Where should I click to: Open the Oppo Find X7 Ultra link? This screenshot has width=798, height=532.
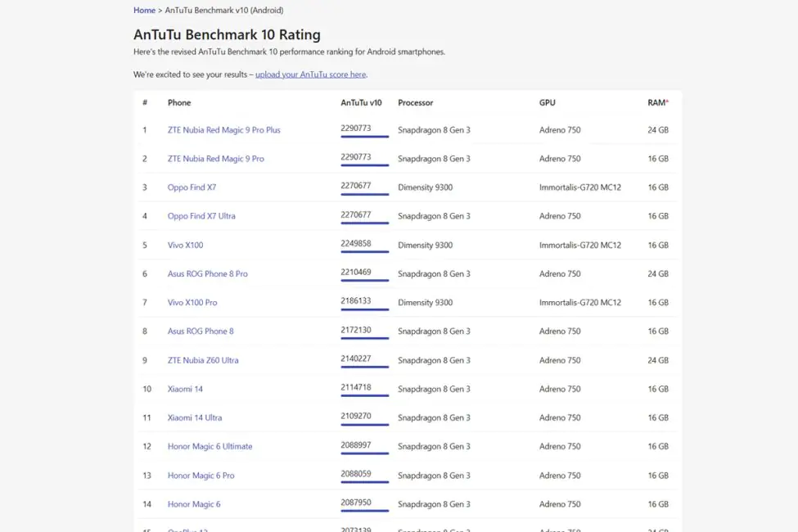(x=201, y=216)
